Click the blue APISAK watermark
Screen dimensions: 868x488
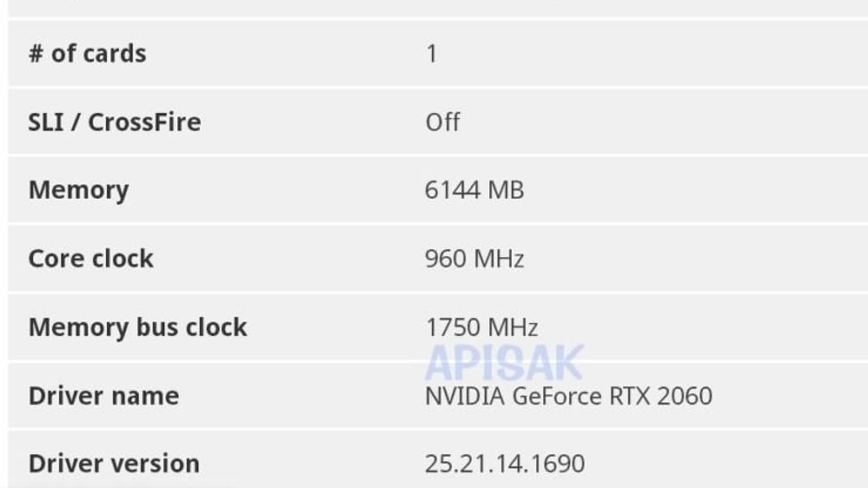coord(505,362)
